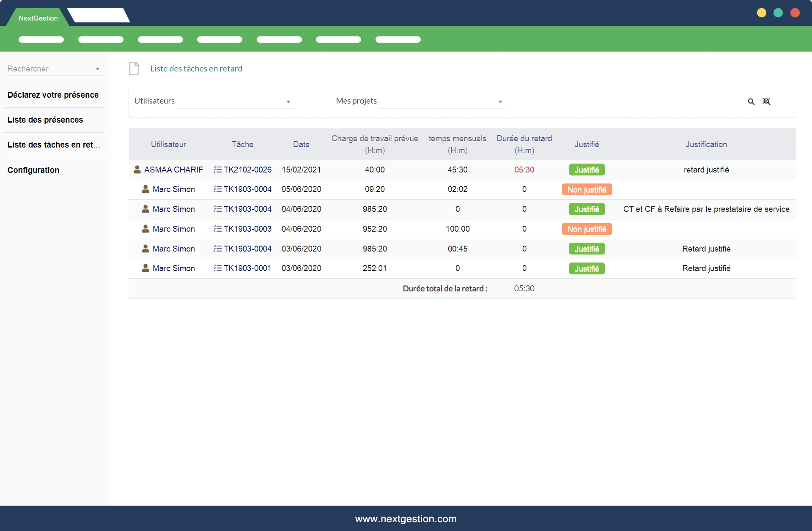
Task: Toggle Non justifié badge for TK1903-0003
Action: pos(587,229)
